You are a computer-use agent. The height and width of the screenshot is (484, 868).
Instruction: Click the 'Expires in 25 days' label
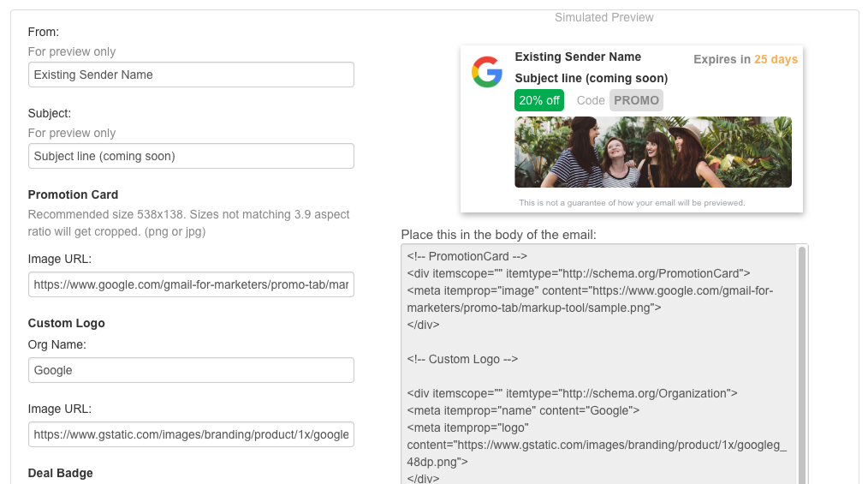pos(745,59)
